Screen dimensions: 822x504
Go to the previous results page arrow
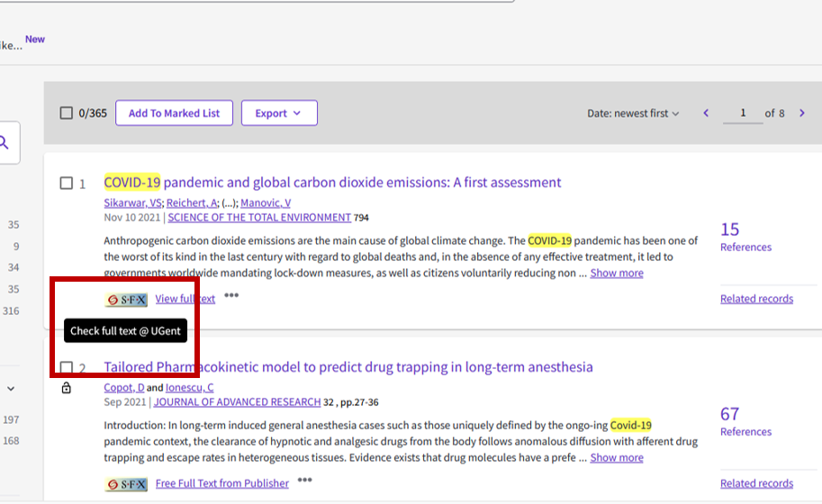(x=706, y=113)
